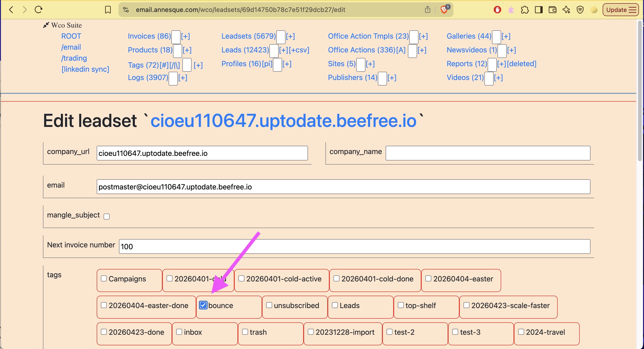The width and height of the screenshot is (644, 349).
Task: Open the Brave Shields lion icon
Action: pyautogui.click(x=444, y=10)
